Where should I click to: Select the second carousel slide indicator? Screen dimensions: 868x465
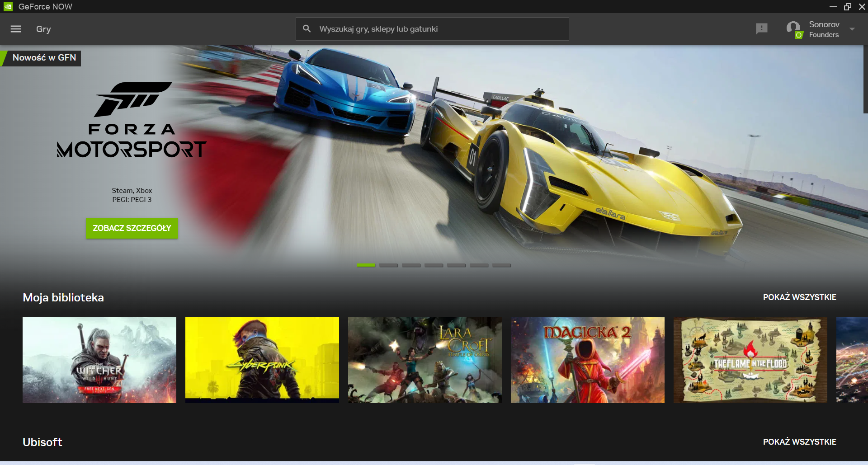[389, 265]
